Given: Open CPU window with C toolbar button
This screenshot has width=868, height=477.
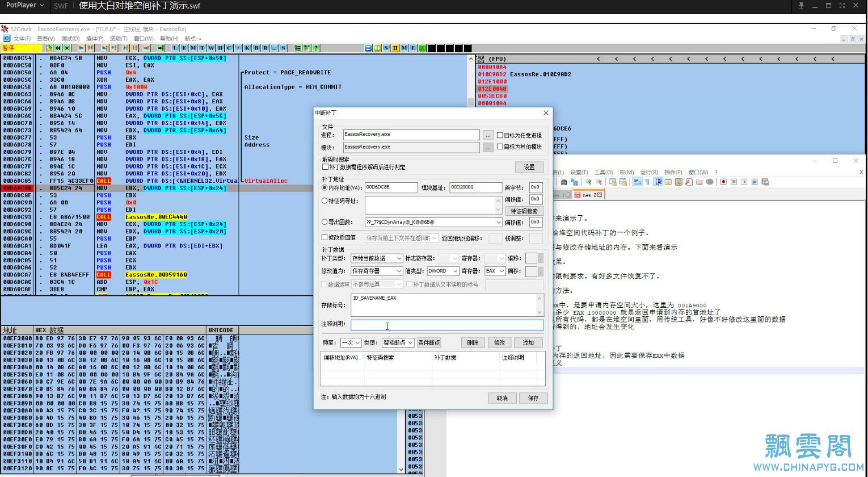Looking at the screenshot, I should coord(229,48).
